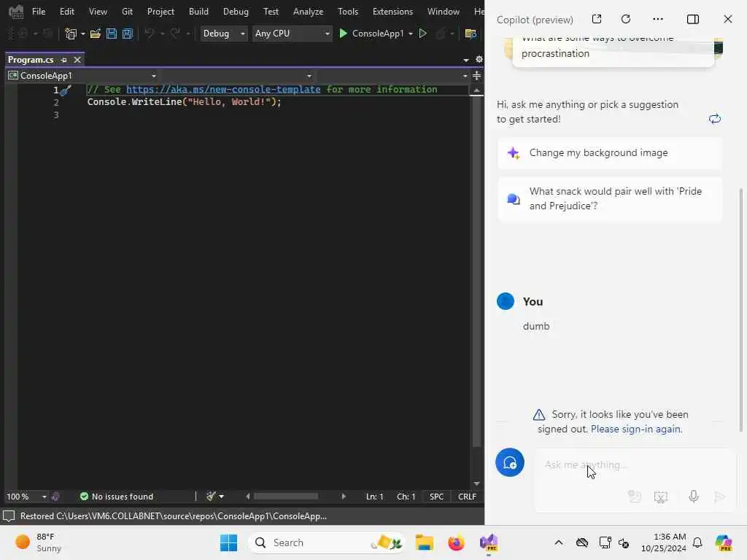This screenshot has width=747, height=560.
Task: Click the microphone icon in Copilot
Action: (694, 497)
